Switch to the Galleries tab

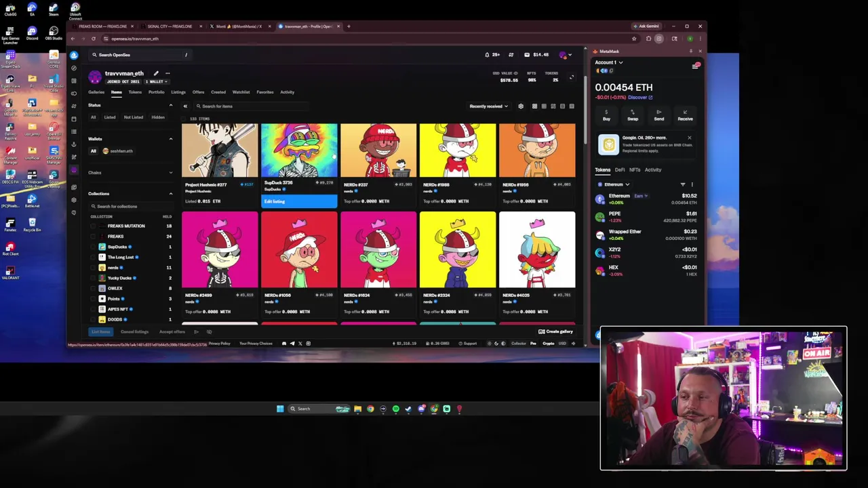96,92
